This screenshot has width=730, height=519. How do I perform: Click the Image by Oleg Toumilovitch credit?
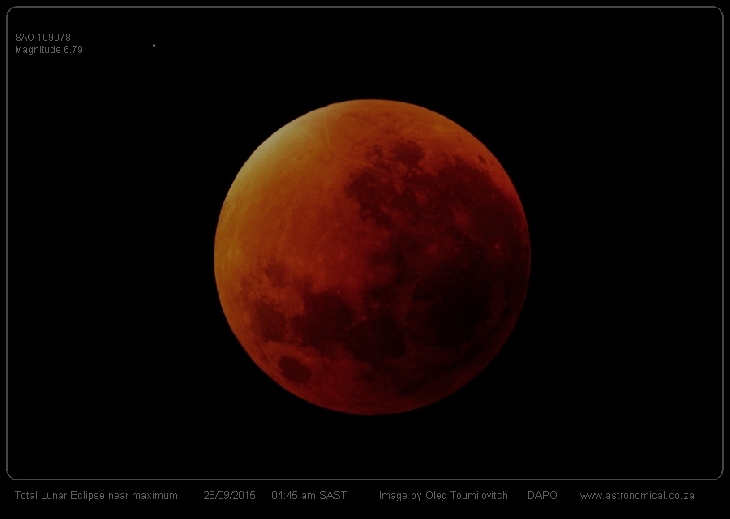(x=443, y=495)
